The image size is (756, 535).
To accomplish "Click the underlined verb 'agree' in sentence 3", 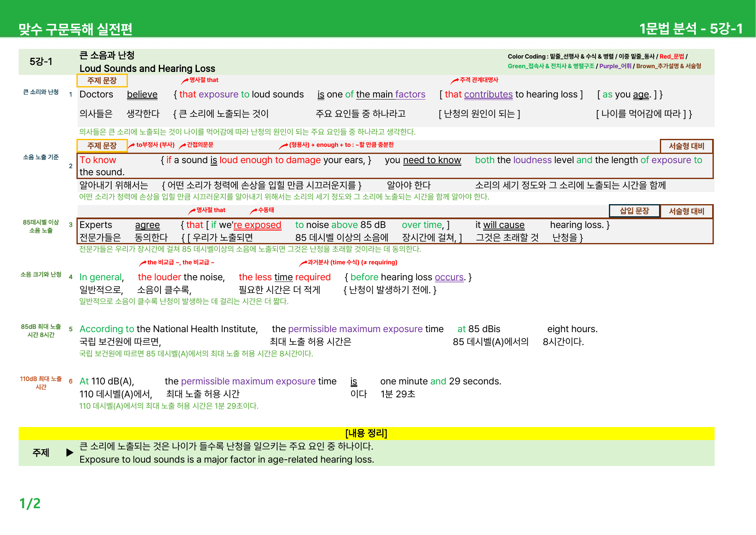I will [x=147, y=225].
